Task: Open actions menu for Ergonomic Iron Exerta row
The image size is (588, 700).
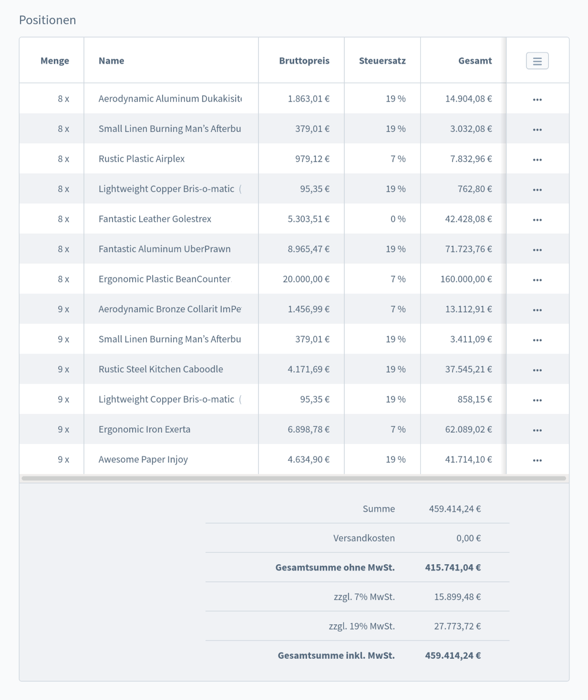Action: point(537,430)
